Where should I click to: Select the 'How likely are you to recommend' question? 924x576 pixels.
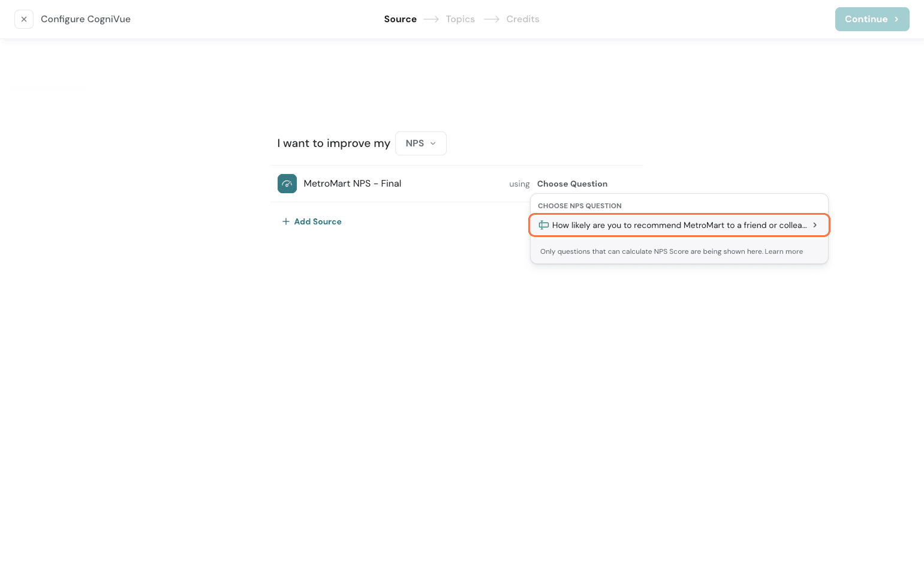(x=678, y=226)
